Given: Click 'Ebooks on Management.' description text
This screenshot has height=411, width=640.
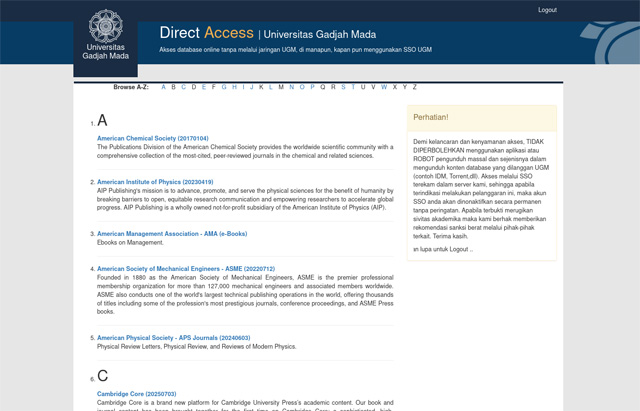Looking at the screenshot, I should coord(130,242).
